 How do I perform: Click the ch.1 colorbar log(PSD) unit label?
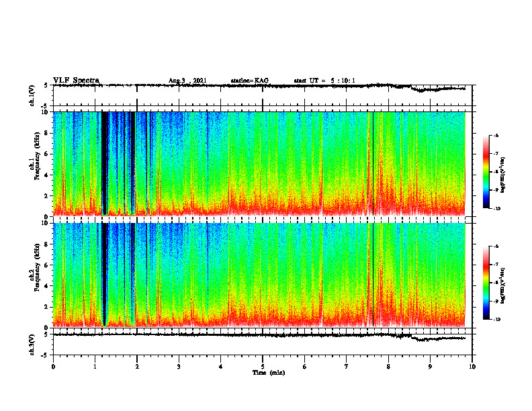tap(502, 175)
